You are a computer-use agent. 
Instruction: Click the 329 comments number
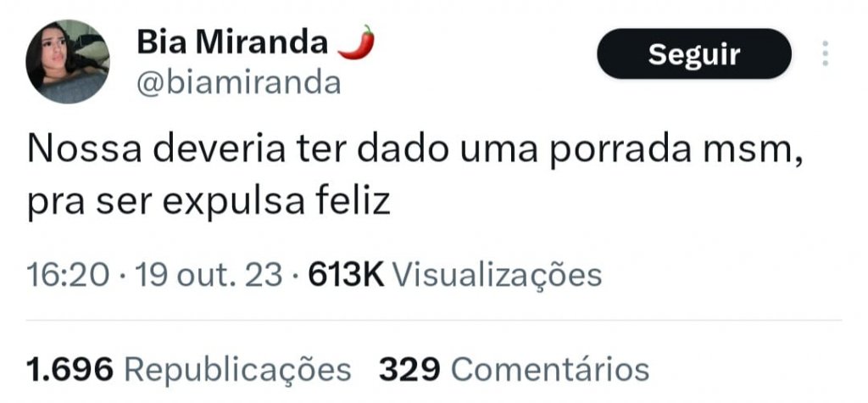(409, 370)
